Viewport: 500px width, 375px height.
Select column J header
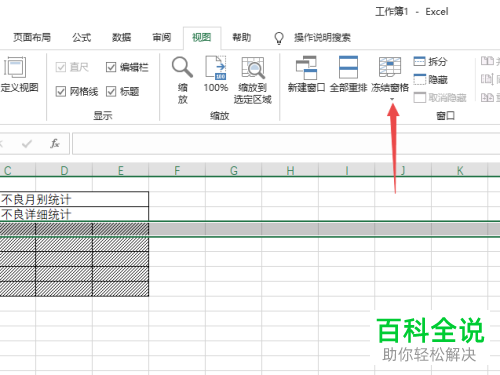403,170
